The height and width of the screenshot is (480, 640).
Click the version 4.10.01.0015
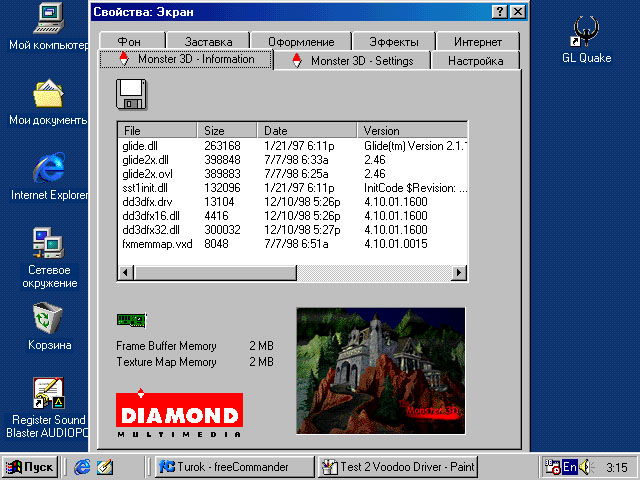[396, 244]
